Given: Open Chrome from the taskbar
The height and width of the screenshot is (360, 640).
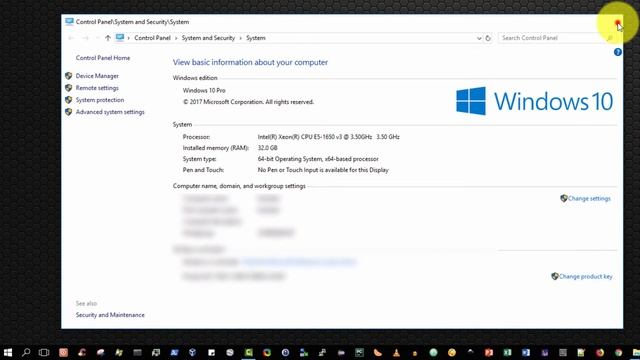Looking at the screenshot, I should click(618, 352).
